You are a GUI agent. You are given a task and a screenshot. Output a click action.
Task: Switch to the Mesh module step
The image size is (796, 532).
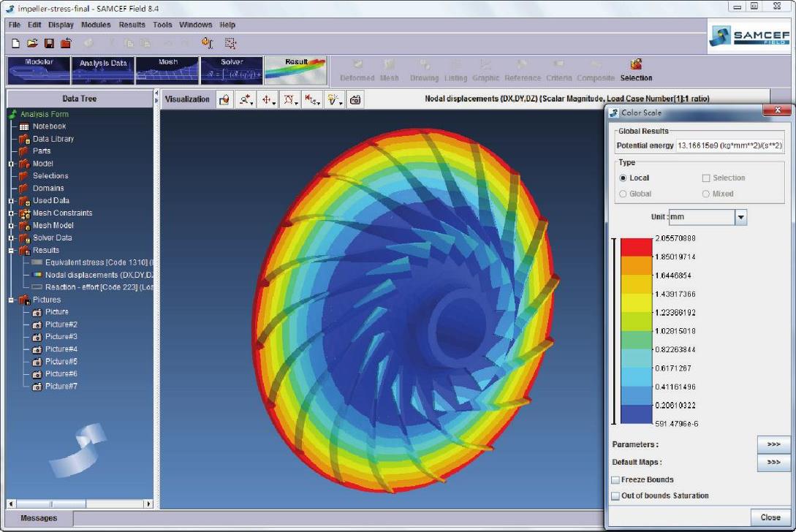(x=167, y=71)
